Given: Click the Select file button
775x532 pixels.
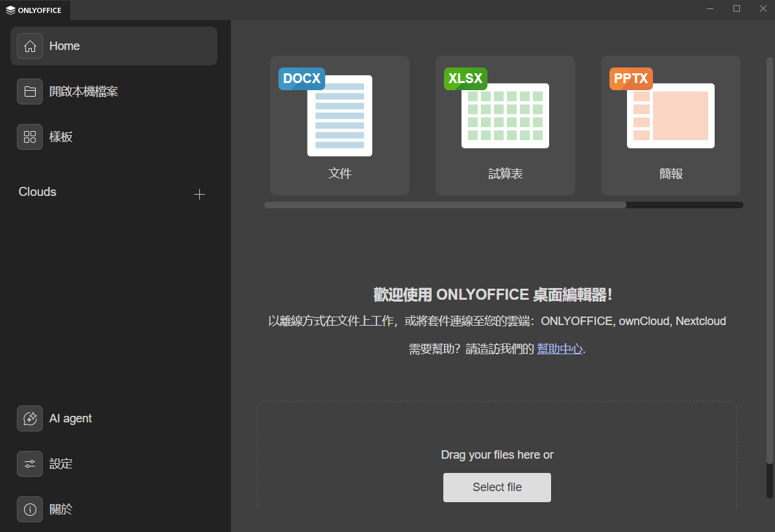Looking at the screenshot, I should (x=497, y=487).
